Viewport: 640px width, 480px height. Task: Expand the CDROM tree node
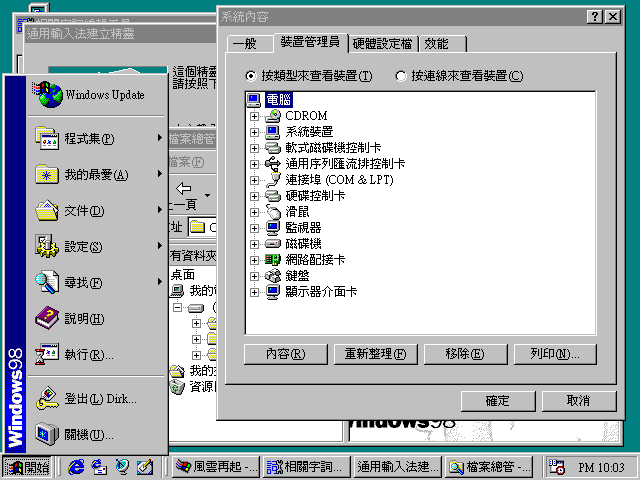click(x=254, y=116)
